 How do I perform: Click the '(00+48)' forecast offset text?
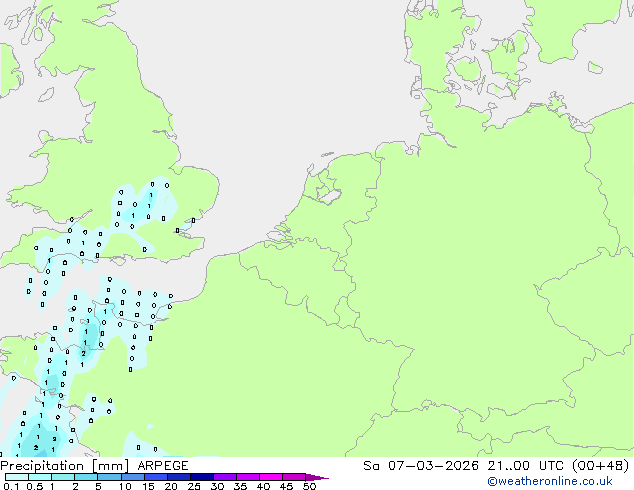coord(601,466)
